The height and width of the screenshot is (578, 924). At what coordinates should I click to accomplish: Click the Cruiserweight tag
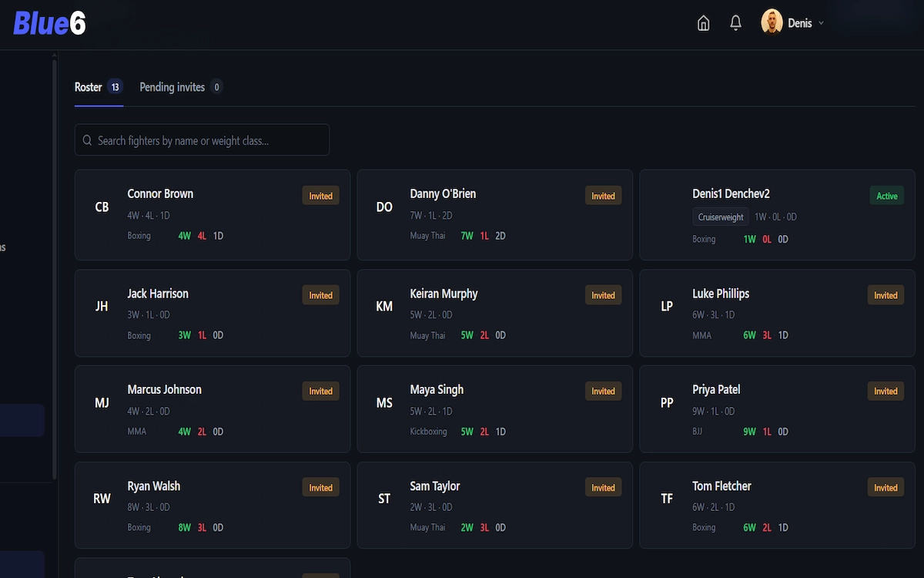721,217
